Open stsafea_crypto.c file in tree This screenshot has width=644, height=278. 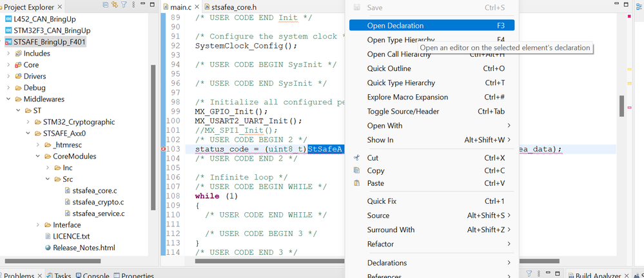pos(97,202)
